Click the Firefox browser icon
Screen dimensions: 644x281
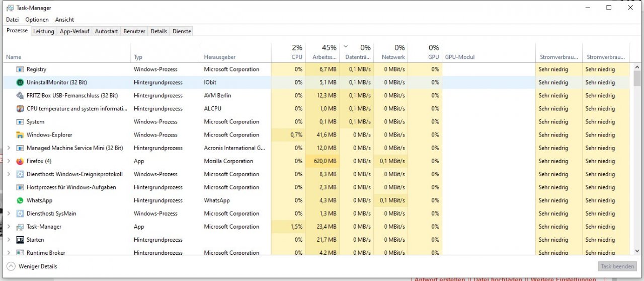pos(20,161)
